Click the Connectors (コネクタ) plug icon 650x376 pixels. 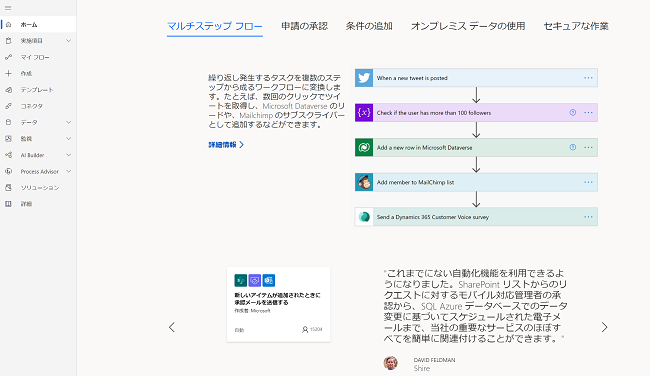click(x=8, y=106)
